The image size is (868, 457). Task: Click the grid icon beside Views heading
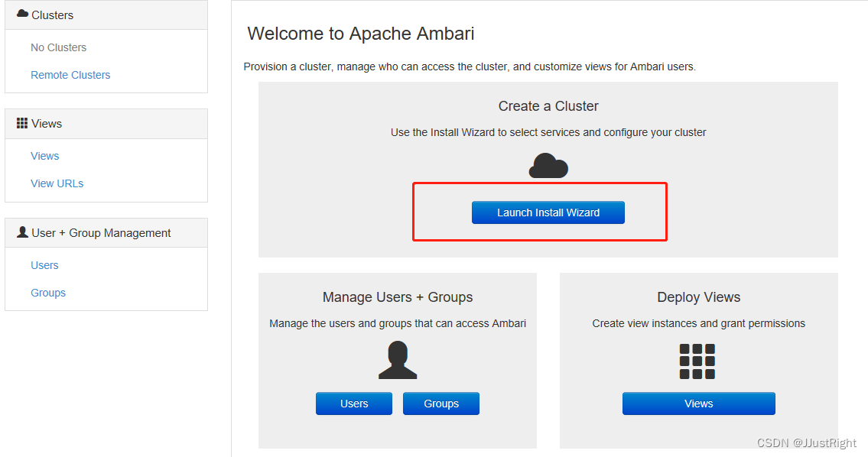[x=22, y=123]
